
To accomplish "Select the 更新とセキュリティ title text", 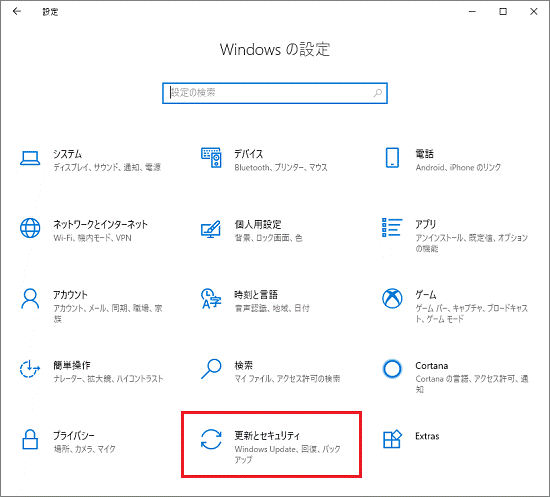I will (x=267, y=436).
